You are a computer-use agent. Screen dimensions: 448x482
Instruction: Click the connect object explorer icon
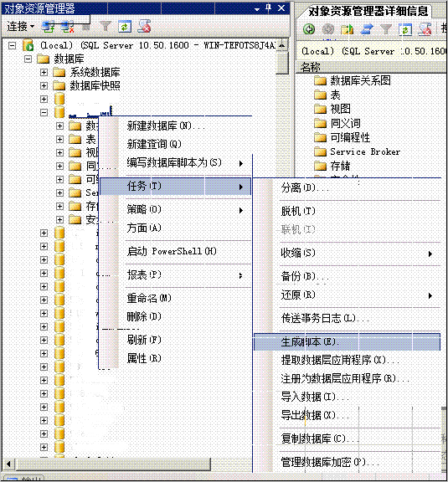48,27
